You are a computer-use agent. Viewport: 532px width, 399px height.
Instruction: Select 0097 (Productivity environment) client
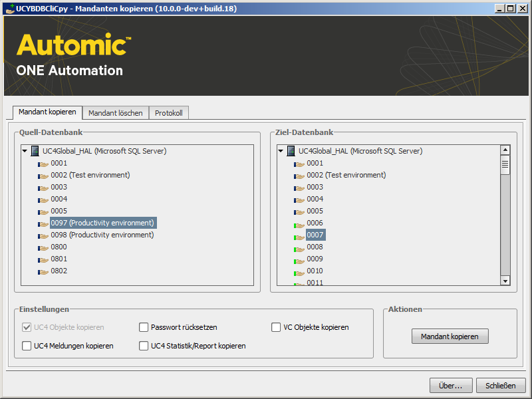pyautogui.click(x=102, y=223)
